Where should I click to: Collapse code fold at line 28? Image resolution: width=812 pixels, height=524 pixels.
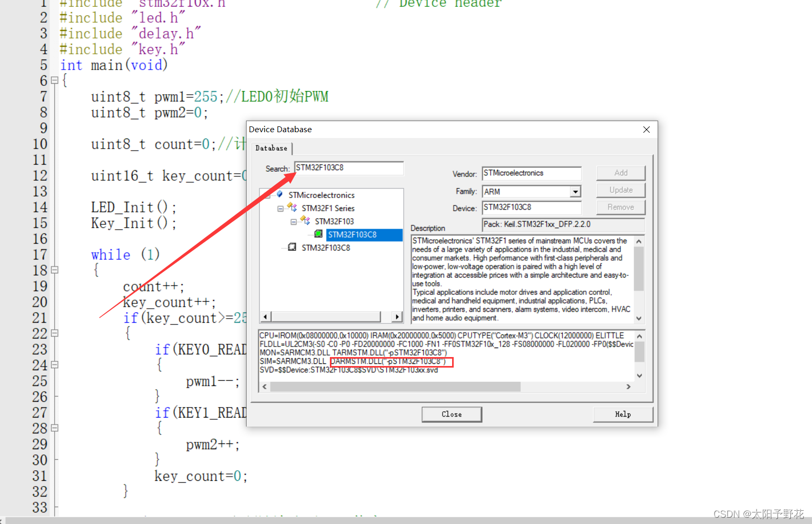click(54, 428)
